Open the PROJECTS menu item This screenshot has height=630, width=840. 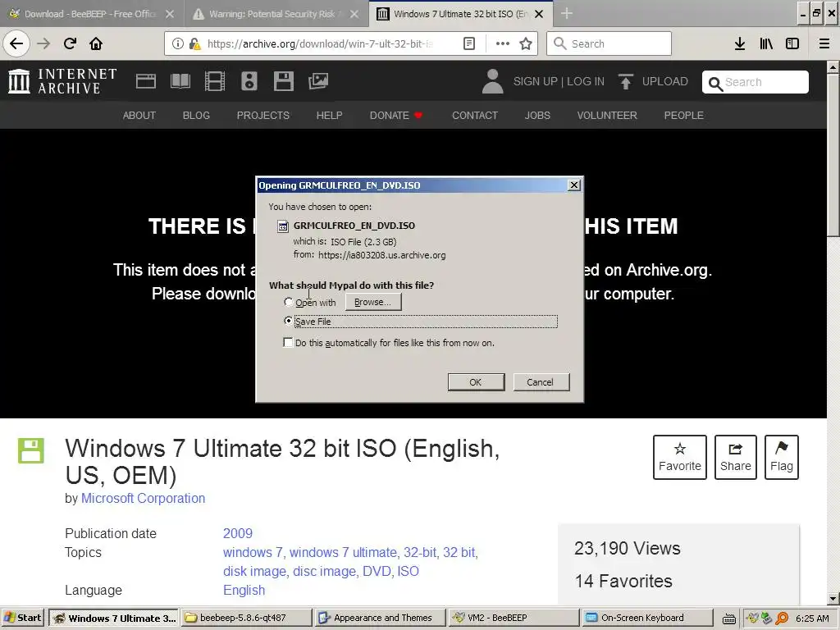263,115
